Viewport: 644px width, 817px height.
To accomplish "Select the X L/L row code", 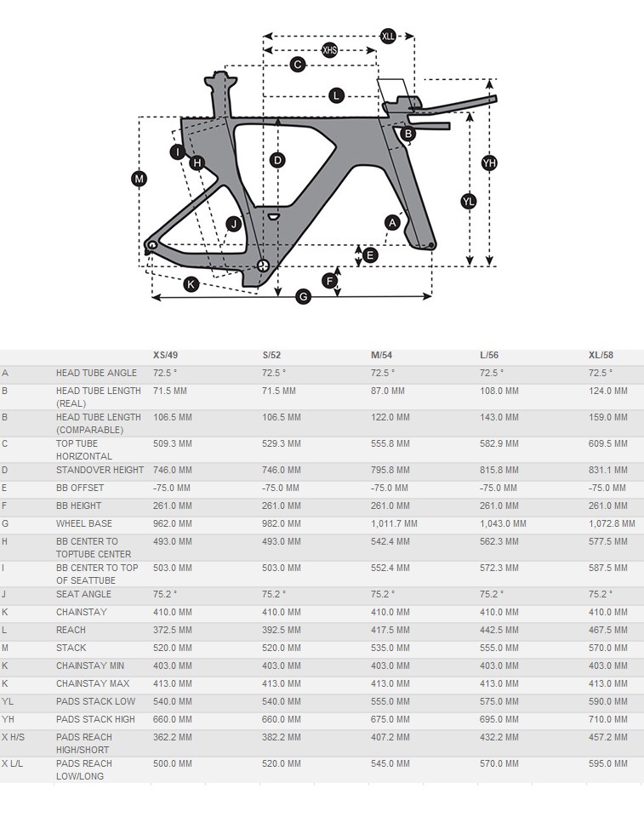I will [x=13, y=764].
